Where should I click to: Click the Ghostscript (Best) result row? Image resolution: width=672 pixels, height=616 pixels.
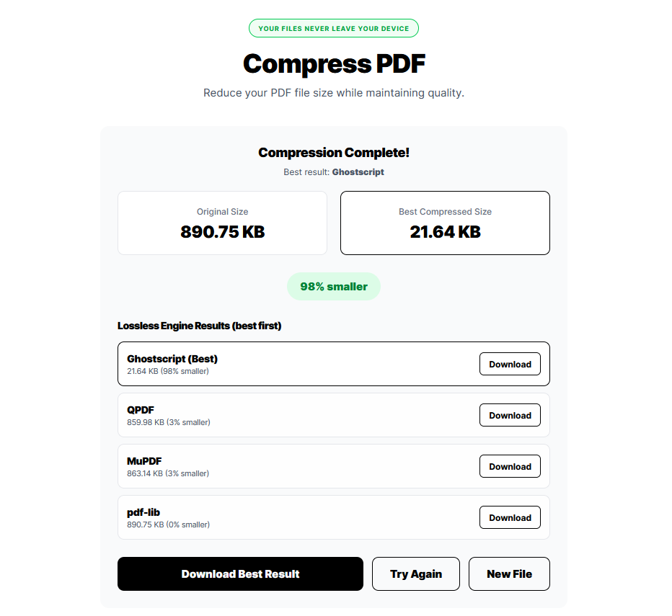(288, 364)
